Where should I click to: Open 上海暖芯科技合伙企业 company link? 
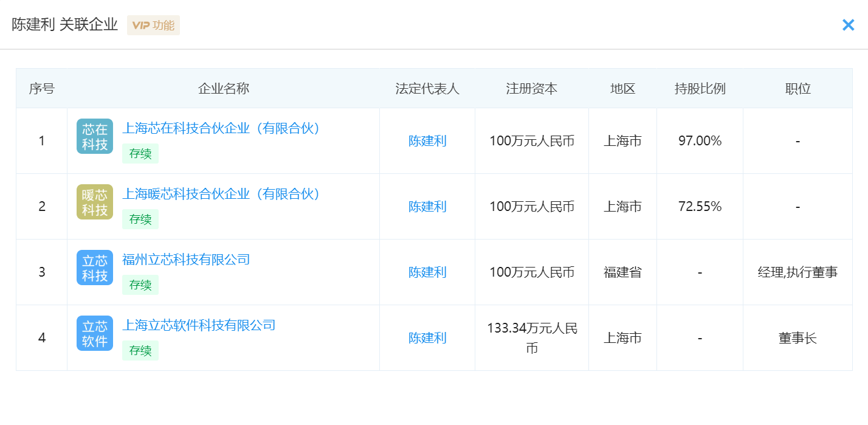(221, 194)
